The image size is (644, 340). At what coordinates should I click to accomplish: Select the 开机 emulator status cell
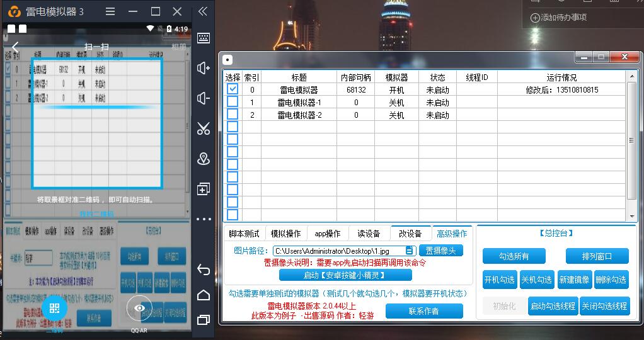[397, 90]
